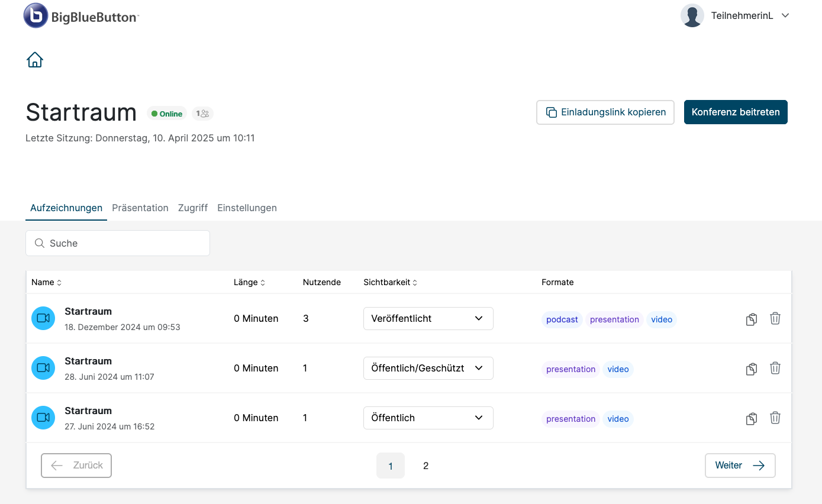This screenshot has height=504, width=822.
Task: Click recording date 28. Juni 2024 um 11:07
Action: click(x=109, y=377)
